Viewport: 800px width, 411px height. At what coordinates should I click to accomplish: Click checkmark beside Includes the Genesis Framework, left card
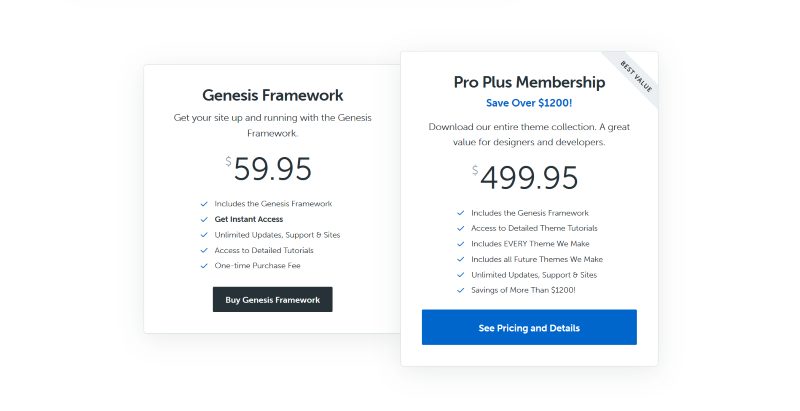[x=204, y=204]
